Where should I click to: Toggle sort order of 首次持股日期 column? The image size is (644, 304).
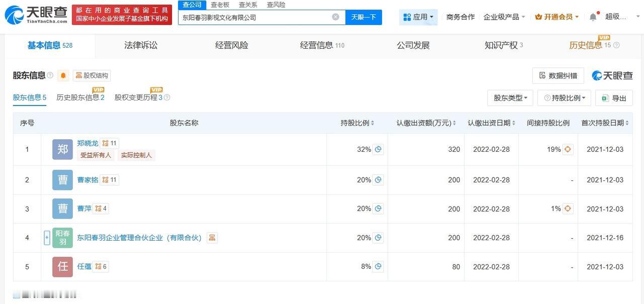tap(605, 123)
